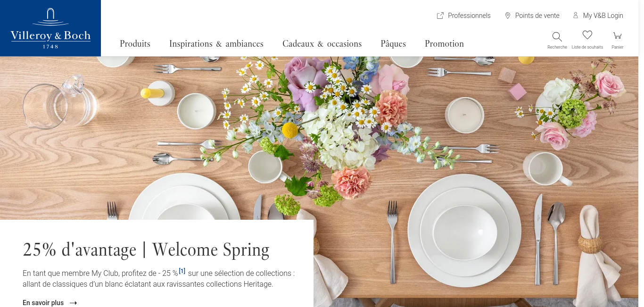
Task: Open the Panier cart icon
Action: 617,36
